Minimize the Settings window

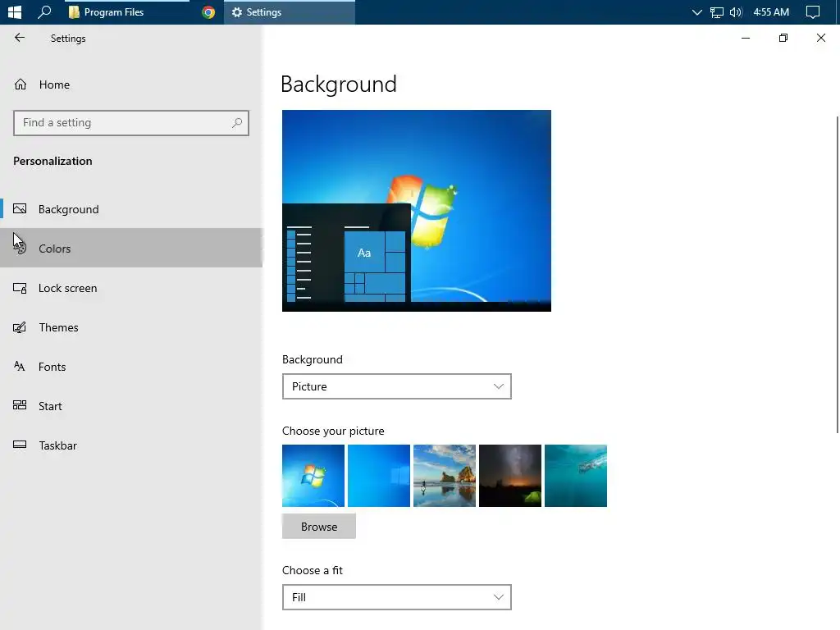pos(745,38)
